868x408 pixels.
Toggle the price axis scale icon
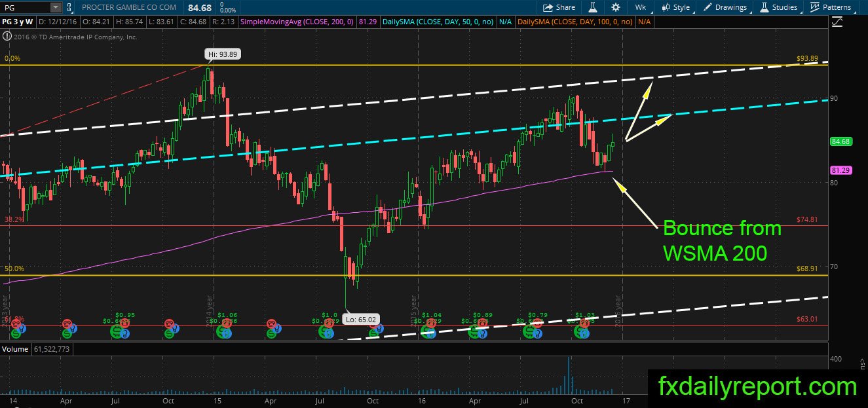point(837,22)
